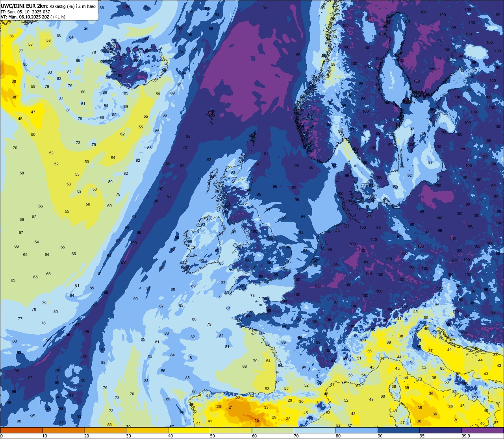This screenshot has height=439, width=504.
Task: Click the 50–60 pale yellow legend swatch
Action: point(231,430)
